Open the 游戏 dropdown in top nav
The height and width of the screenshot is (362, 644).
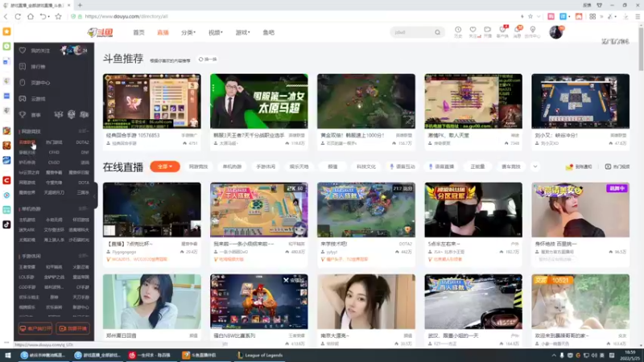[242, 32]
